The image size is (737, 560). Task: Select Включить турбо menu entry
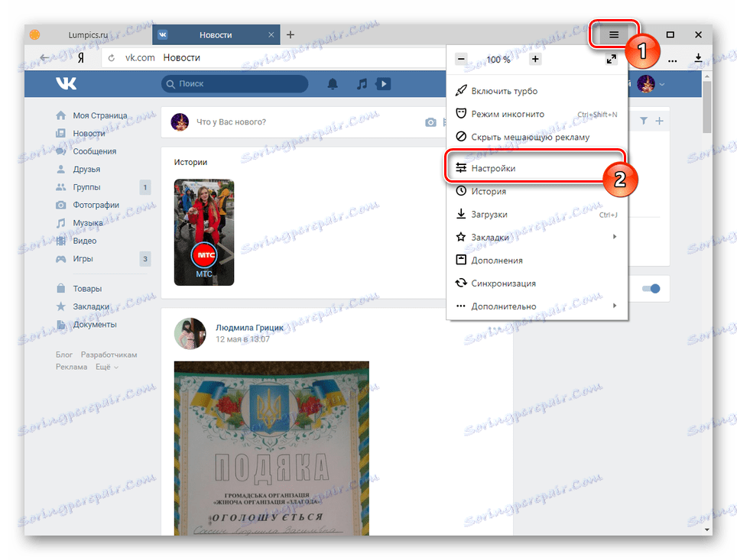(x=537, y=91)
